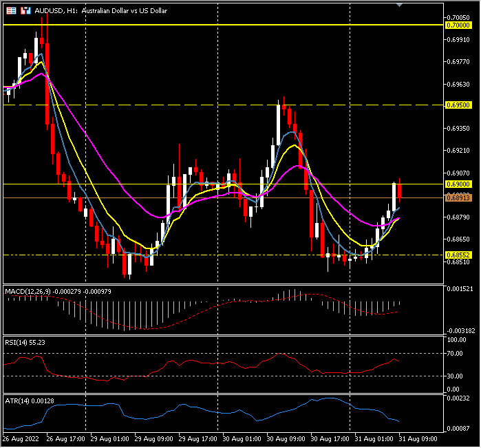Click the chart shift triangle marker
481x448 pixels.
click(x=400, y=5)
